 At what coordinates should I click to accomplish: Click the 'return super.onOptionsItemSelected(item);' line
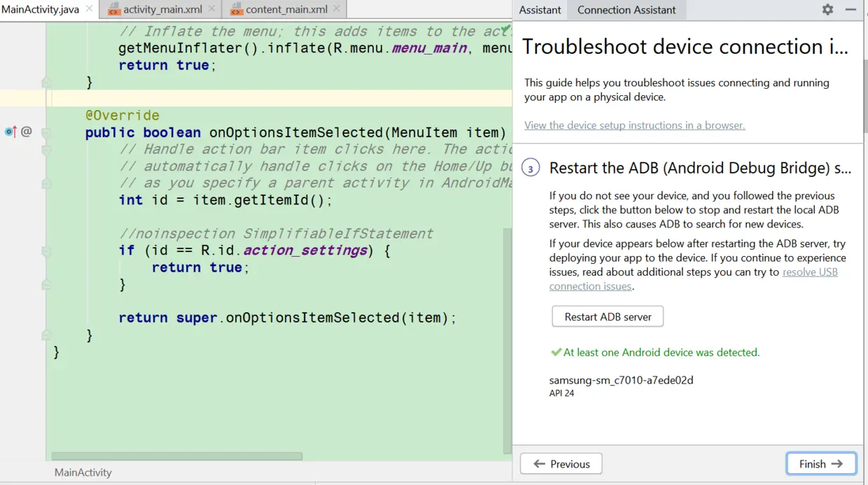point(287,318)
